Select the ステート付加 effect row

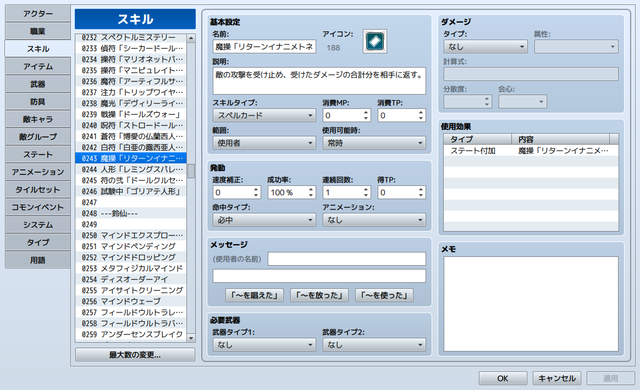(531, 151)
